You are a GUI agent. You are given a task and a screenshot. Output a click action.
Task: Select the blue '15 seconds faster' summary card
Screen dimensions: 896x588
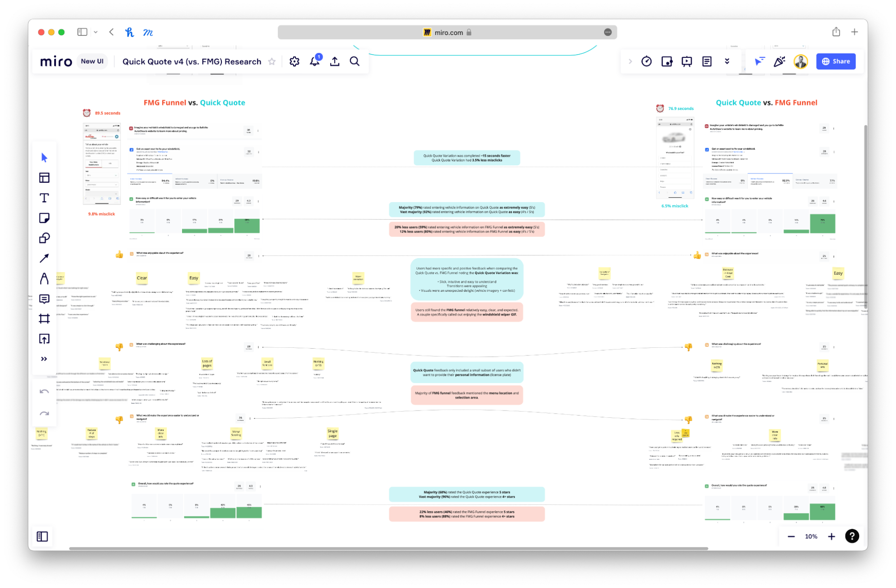coord(467,158)
